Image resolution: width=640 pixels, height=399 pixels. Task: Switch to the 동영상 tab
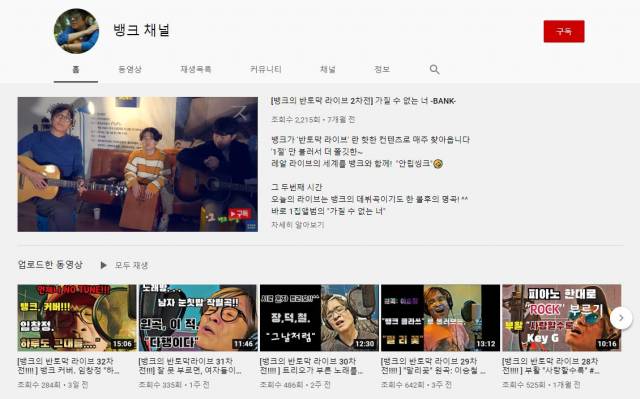pos(130,69)
